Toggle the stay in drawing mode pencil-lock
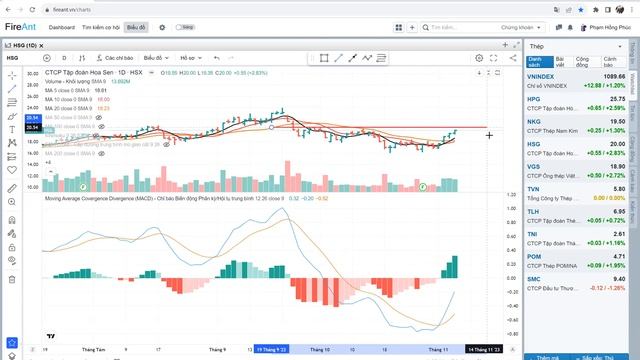Image resolution: width=640 pixels, height=360 pixels. pyautogui.click(x=12, y=234)
